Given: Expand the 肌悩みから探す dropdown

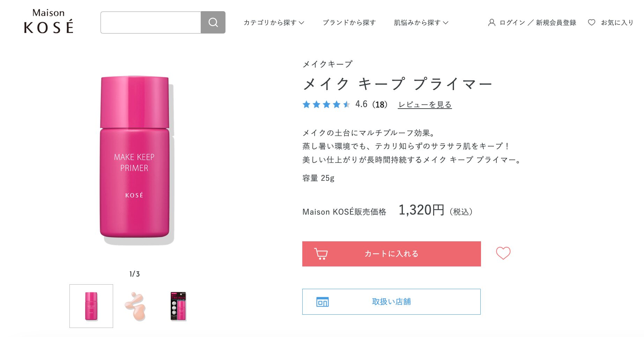Looking at the screenshot, I should [421, 23].
